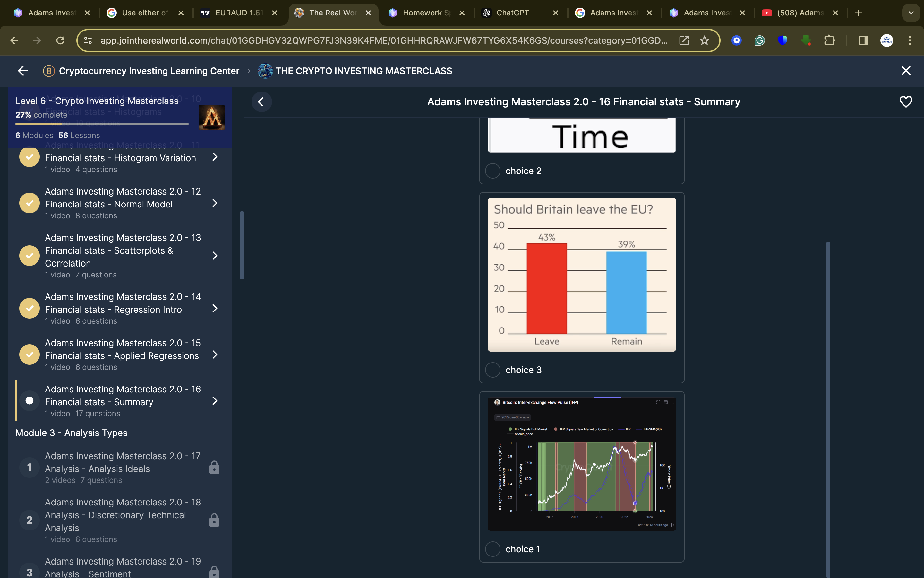Expand Financial stats Summary lesson chevron
The image size is (924, 578).
point(215,401)
